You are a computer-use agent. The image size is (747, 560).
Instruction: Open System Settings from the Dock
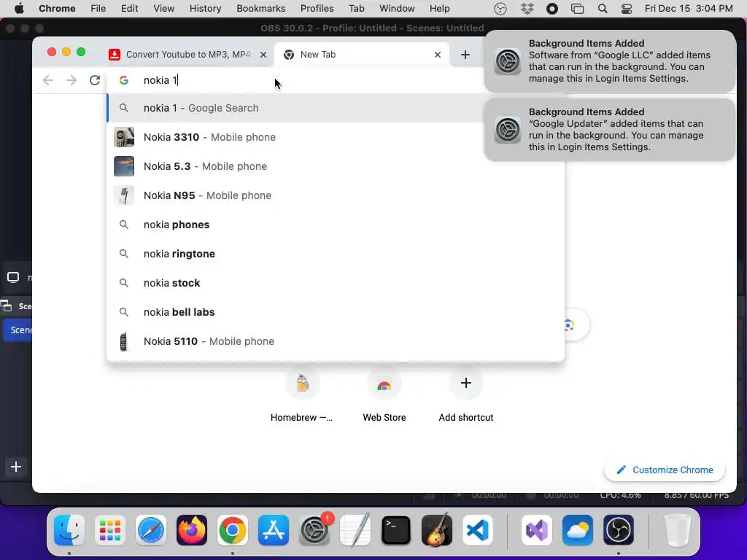(314, 530)
